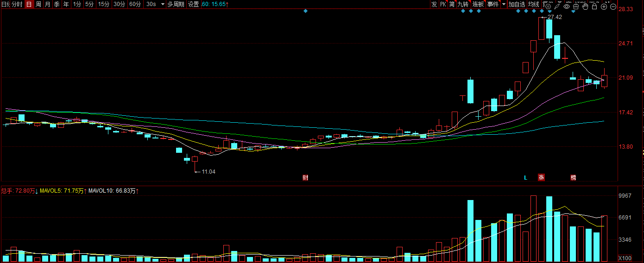Screen dimensions: 644x263
Task: Expand dropdown arrow beside 30s
Action: (x=162, y=4)
